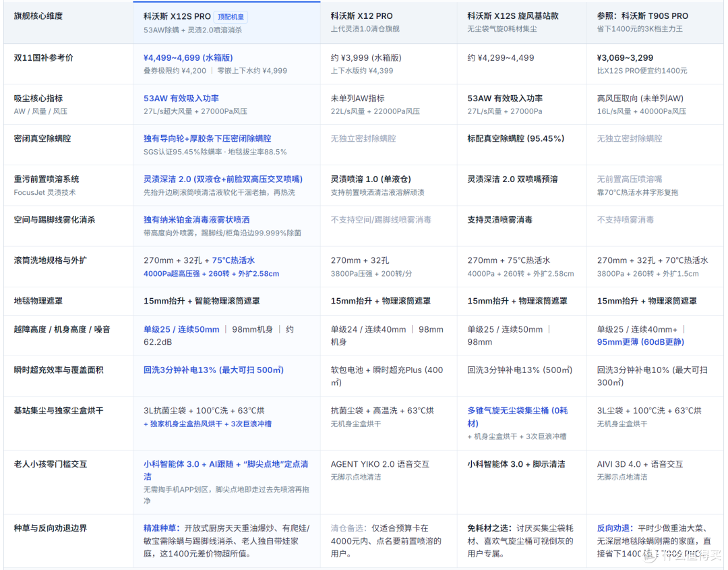This screenshot has height=570, width=728.
Task: Click 高风压取向 (未单列AW) cell
Action: click(640, 98)
